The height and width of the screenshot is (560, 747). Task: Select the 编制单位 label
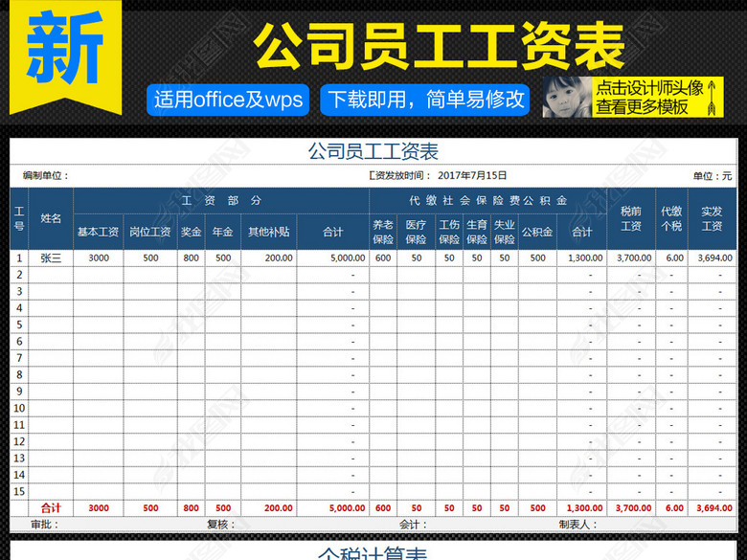coord(46,176)
